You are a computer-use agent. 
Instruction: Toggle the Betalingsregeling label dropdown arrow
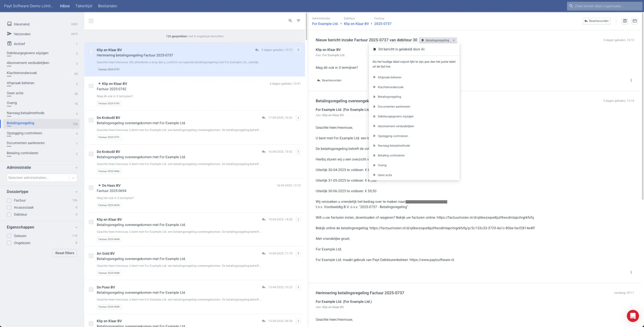coord(453,40)
